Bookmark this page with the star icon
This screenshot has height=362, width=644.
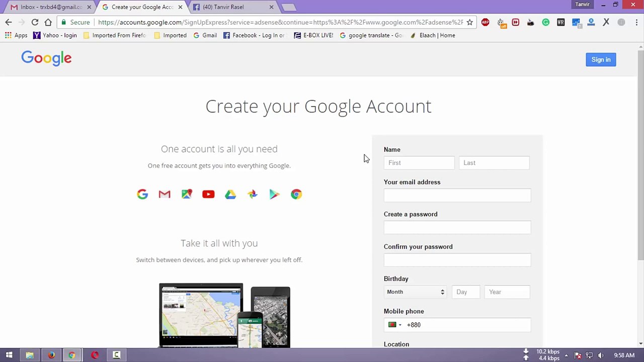pos(469,22)
